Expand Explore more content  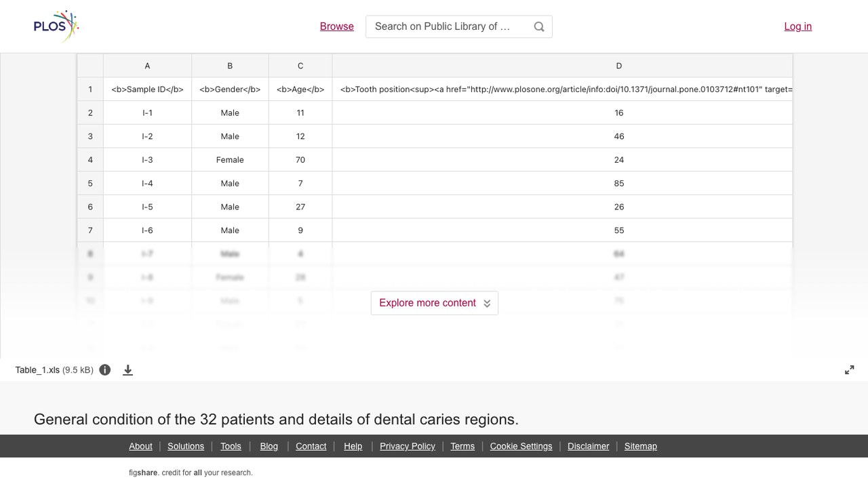(x=435, y=303)
